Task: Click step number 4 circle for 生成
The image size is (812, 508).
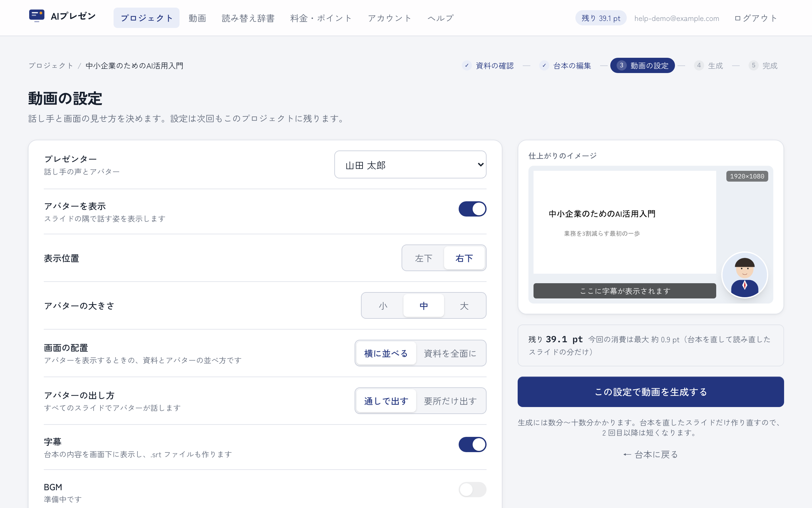Action: click(699, 65)
